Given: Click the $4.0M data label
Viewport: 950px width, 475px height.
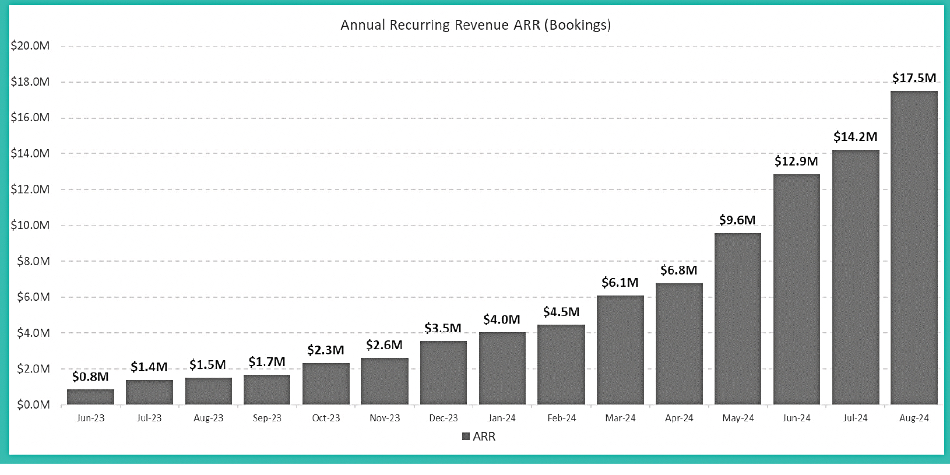Looking at the screenshot, I should tap(503, 319).
